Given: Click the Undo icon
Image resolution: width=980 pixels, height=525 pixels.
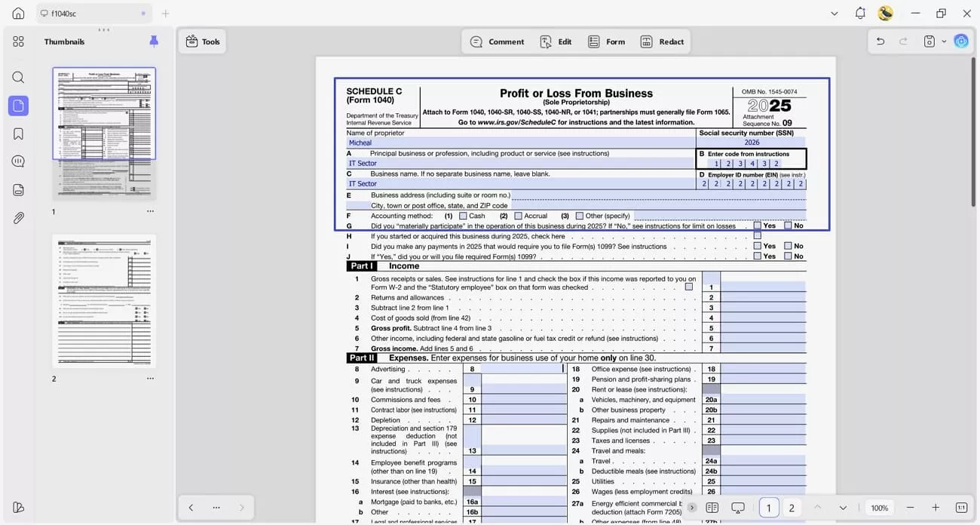Looking at the screenshot, I should coord(880,41).
